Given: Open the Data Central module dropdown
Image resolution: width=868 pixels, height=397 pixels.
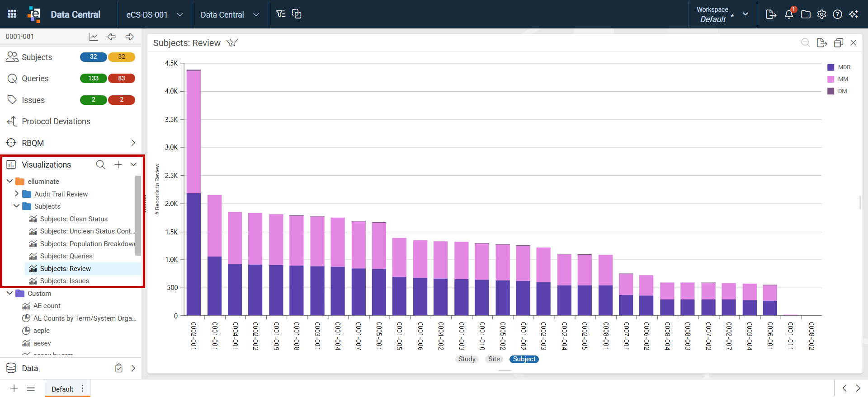Looking at the screenshot, I should [230, 14].
